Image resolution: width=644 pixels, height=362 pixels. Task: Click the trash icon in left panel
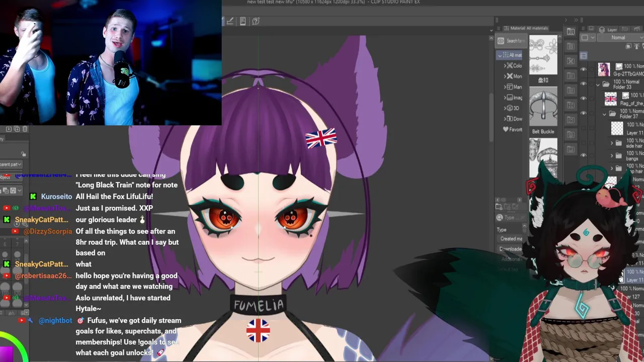coord(25,129)
